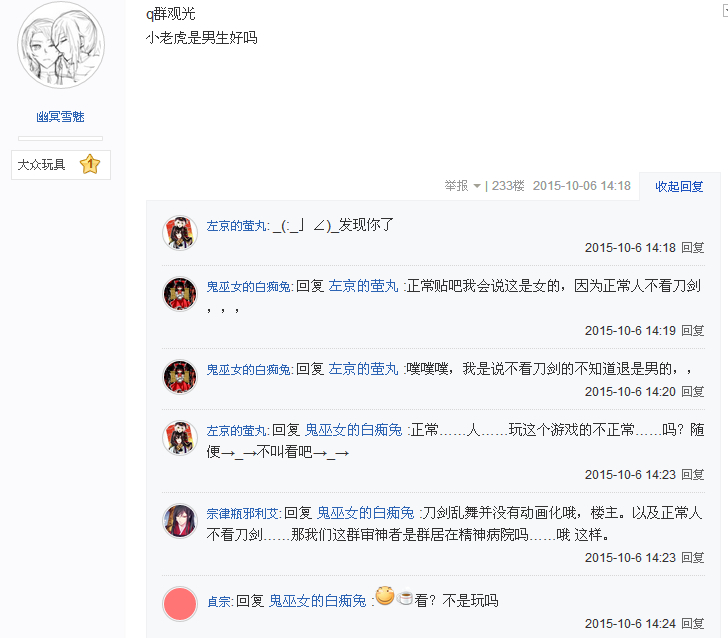The height and width of the screenshot is (638, 728).
Task: Open 宗律瓶邪利艾's avatar picture
Action: tap(180, 520)
